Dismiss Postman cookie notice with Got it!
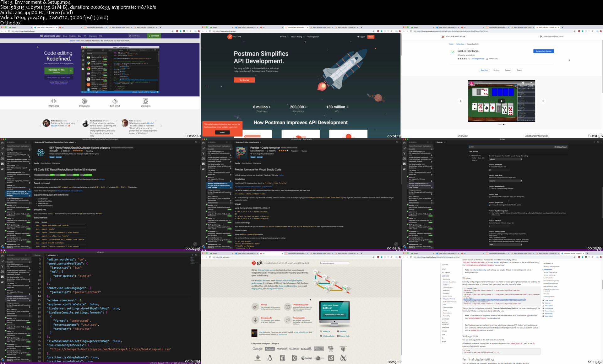This screenshot has width=603, height=364. click(222, 132)
